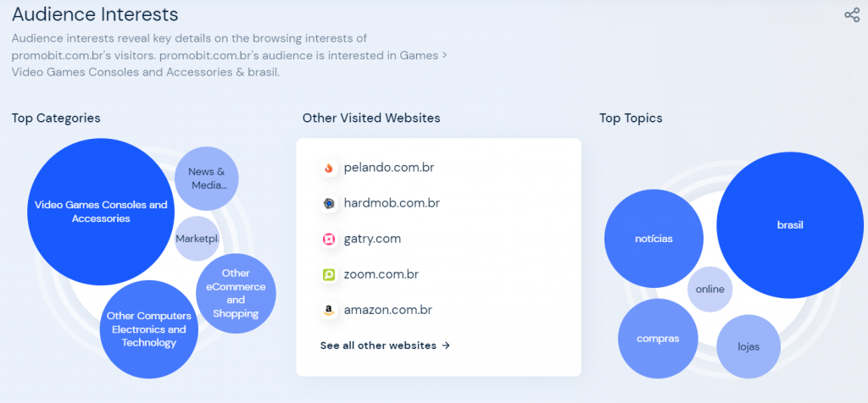Open amazon.com.br link
The width and height of the screenshot is (868, 403).
tap(387, 310)
